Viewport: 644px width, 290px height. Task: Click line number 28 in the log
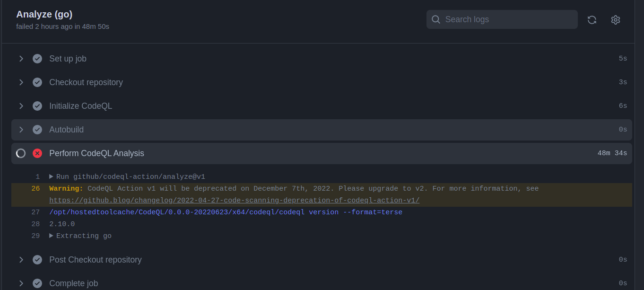35,224
